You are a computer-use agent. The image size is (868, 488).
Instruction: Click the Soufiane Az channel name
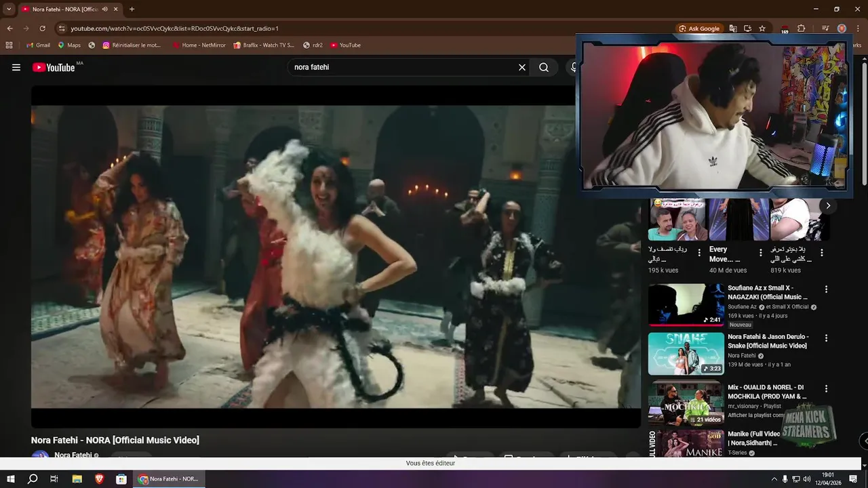[742, 307]
